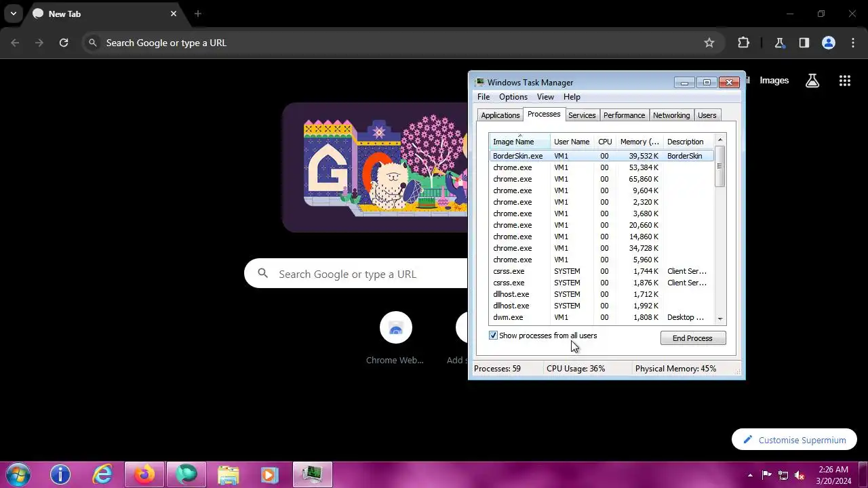Image resolution: width=868 pixels, height=488 pixels.
Task: Open Google Images link
Action: point(774,81)
